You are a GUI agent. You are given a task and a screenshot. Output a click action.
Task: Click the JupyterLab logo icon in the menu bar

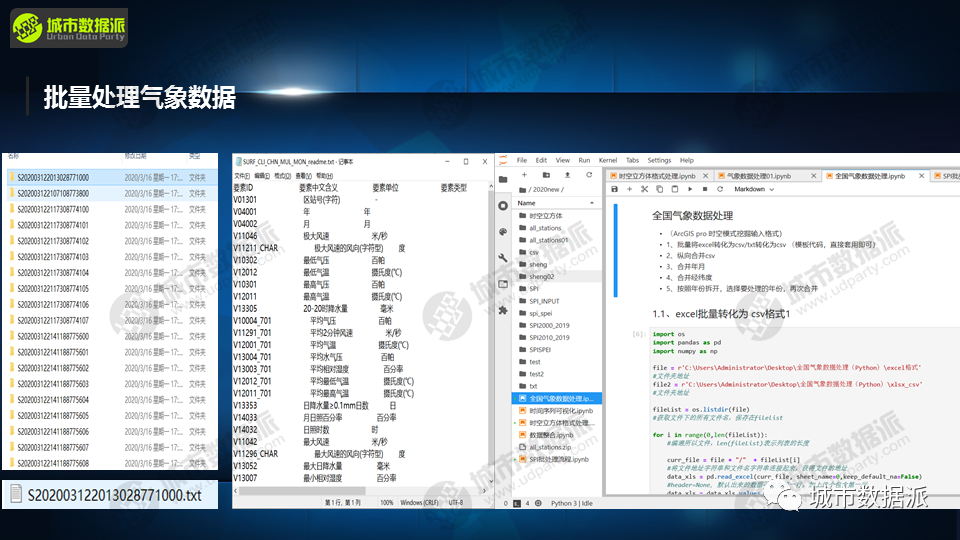pyautogui.click(x=503, y=160)
